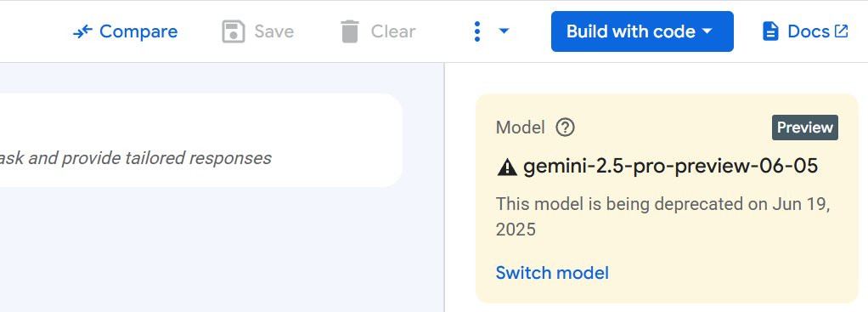Click into the tailored responses instruction field
The width and height of the screenshot is (868, 312).
point(200,140)
